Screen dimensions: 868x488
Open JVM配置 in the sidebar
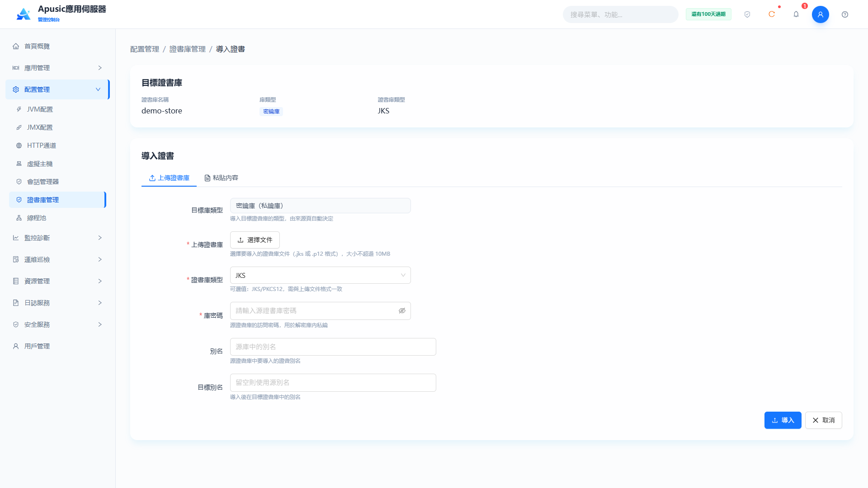click(58, 109)
